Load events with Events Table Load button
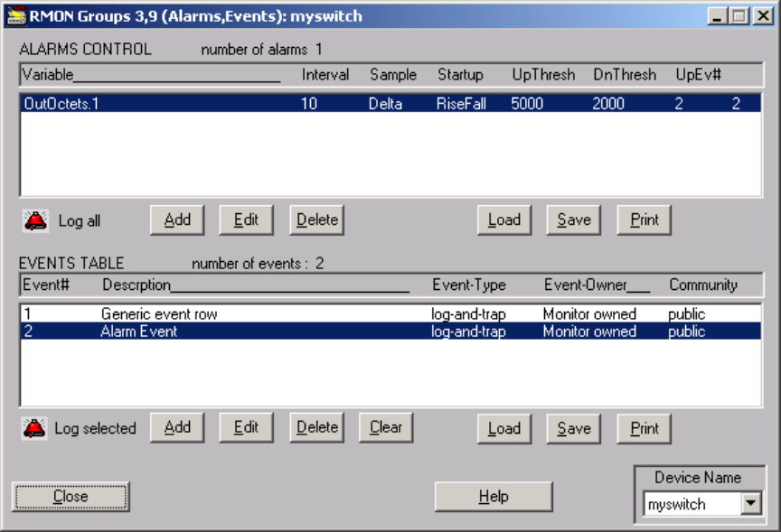This screenshot has height=532, width=781. tap(504, 428)
